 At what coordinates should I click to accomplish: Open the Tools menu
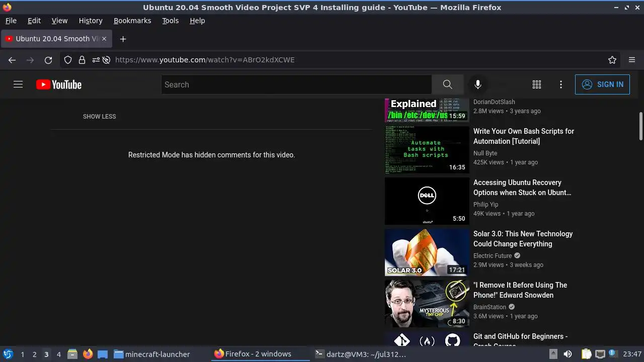pyautogui.click(x=170, y=21)
